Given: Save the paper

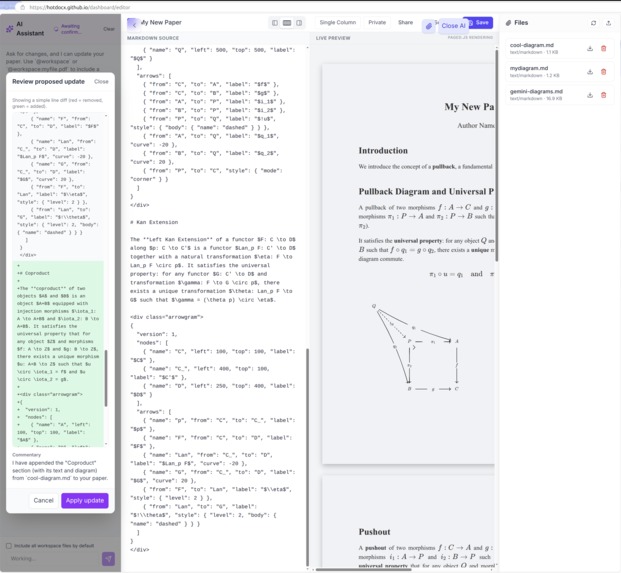Looking at the screenshot, I should pyautogui.click(x=480, y=23).
